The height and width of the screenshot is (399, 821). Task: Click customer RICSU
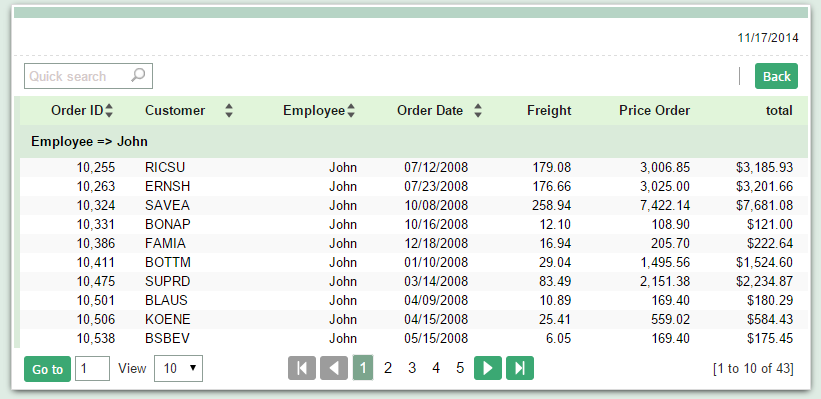[x=165, y=168]
